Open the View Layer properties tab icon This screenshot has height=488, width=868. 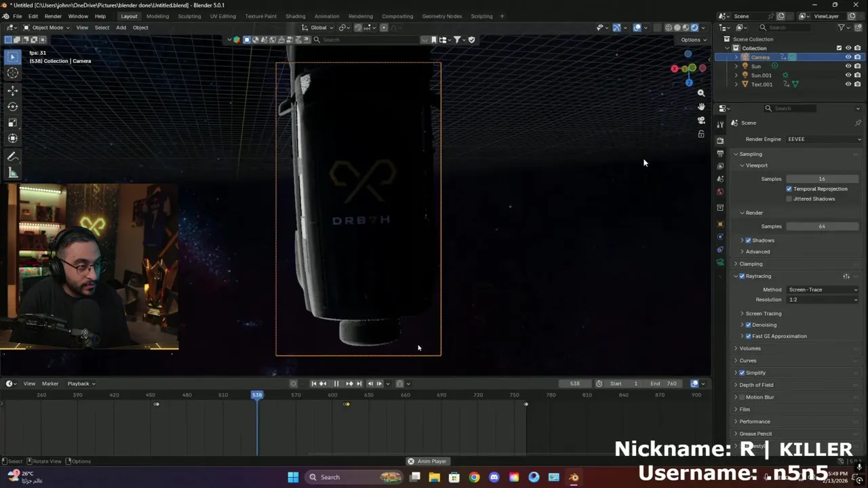tap(720, 166)
